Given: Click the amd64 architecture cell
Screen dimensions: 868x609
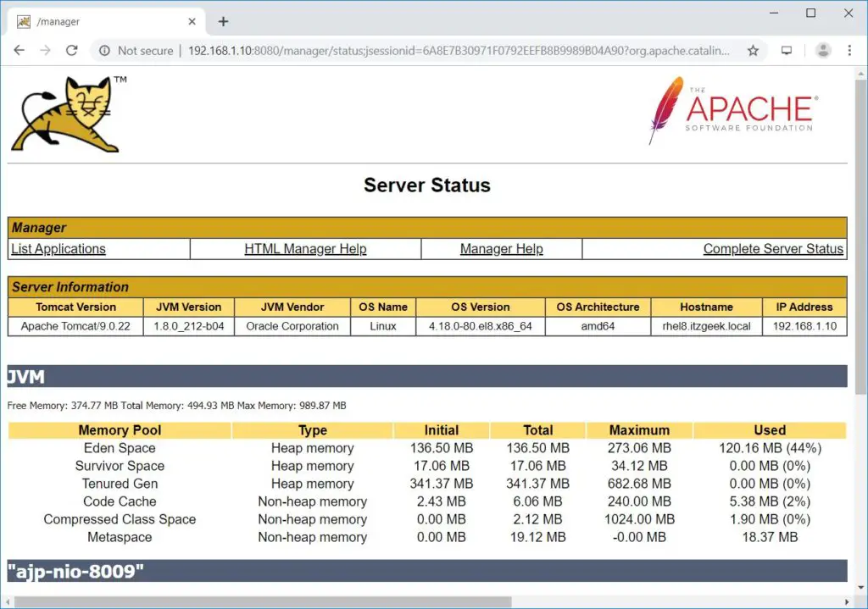Looking at the screenshot, I should tap(598, 326).
